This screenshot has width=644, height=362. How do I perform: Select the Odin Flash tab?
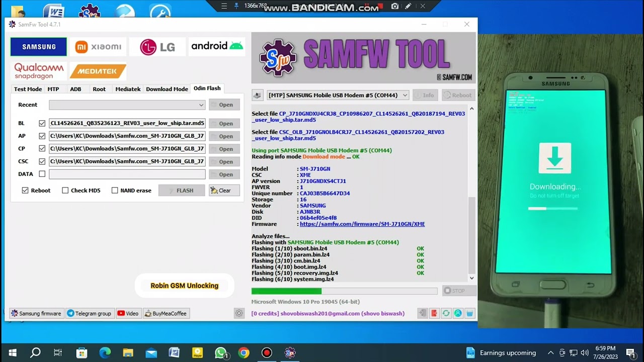(207, 88)
